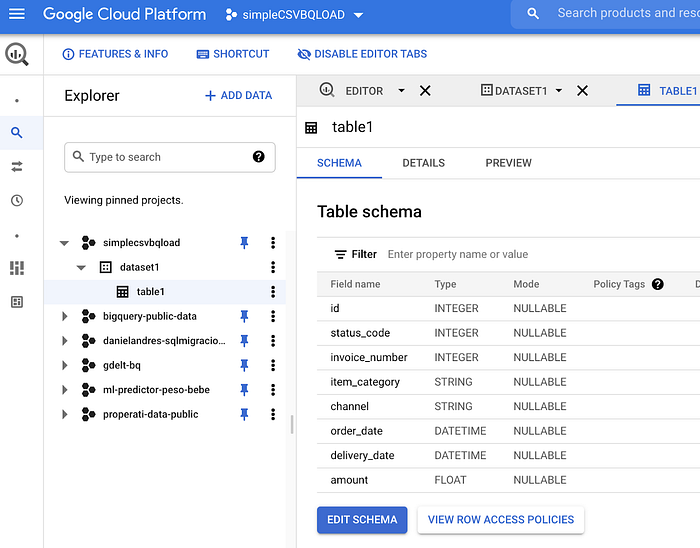Close the EDITOR tab
Viewport: 700px width, 548px height.
tap(425, 91)
